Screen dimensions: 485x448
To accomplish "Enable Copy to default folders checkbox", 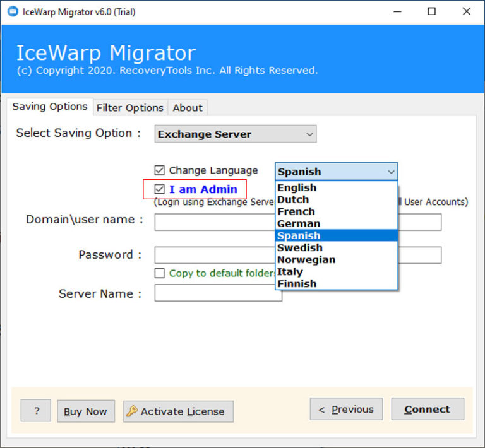I will point(159,273).
